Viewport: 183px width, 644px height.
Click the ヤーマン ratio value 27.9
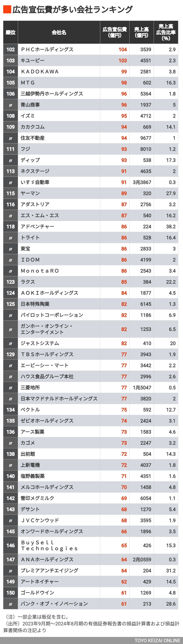[171, 193]
